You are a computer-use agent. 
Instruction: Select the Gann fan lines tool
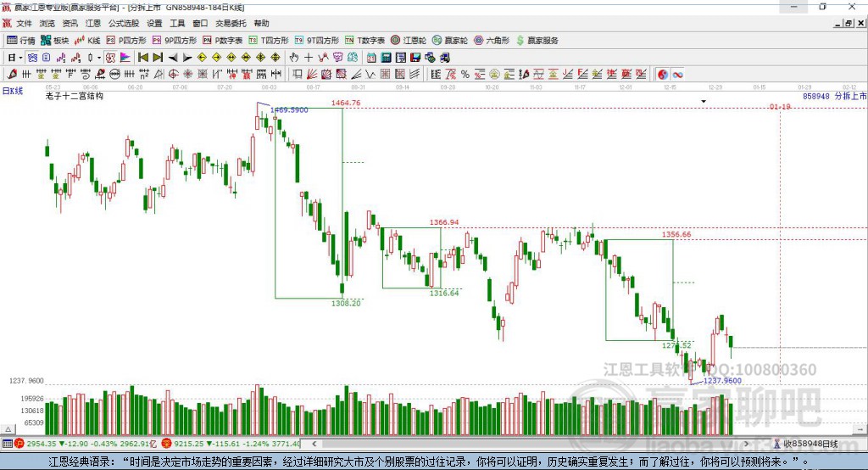312,75
